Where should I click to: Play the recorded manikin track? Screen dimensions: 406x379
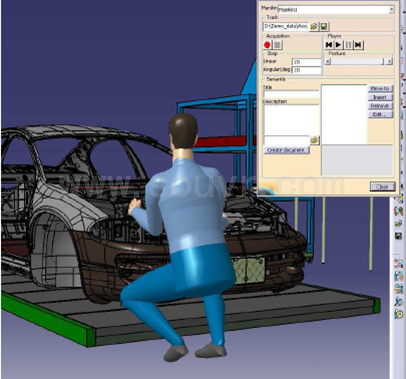pos(339,45)
